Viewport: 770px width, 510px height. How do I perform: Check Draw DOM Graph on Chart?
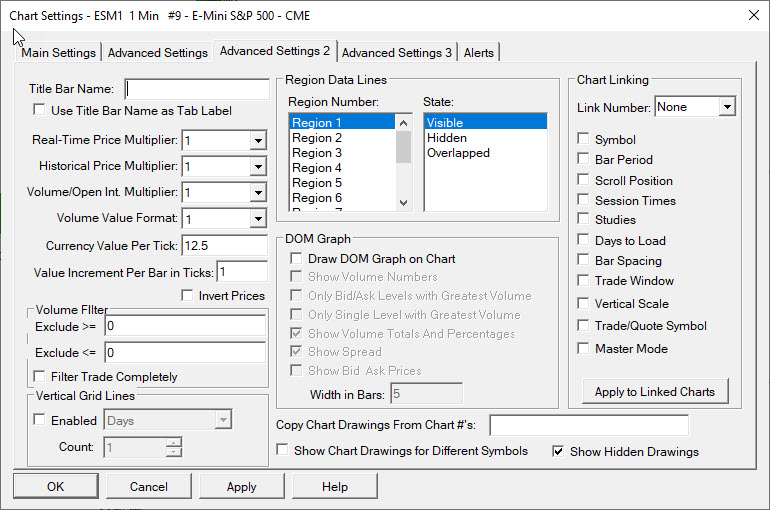tap(296, 259)
